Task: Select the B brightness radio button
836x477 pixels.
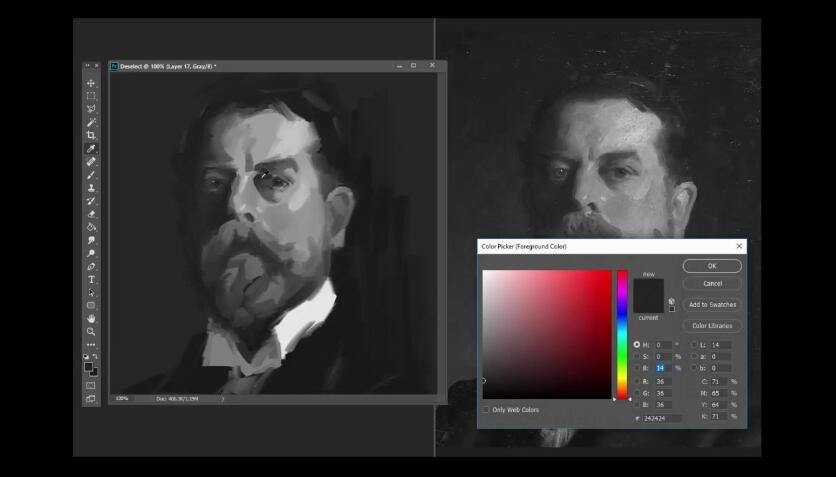Action: pos(637,368)
